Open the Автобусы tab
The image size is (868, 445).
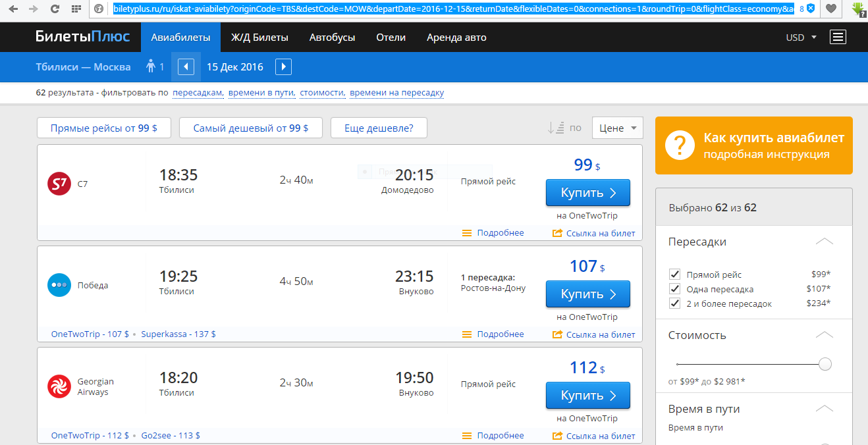(x=333, y=38)
